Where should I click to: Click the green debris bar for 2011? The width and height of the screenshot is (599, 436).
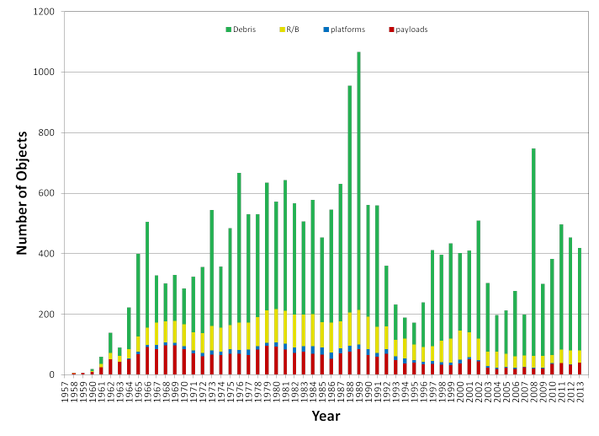561,287
